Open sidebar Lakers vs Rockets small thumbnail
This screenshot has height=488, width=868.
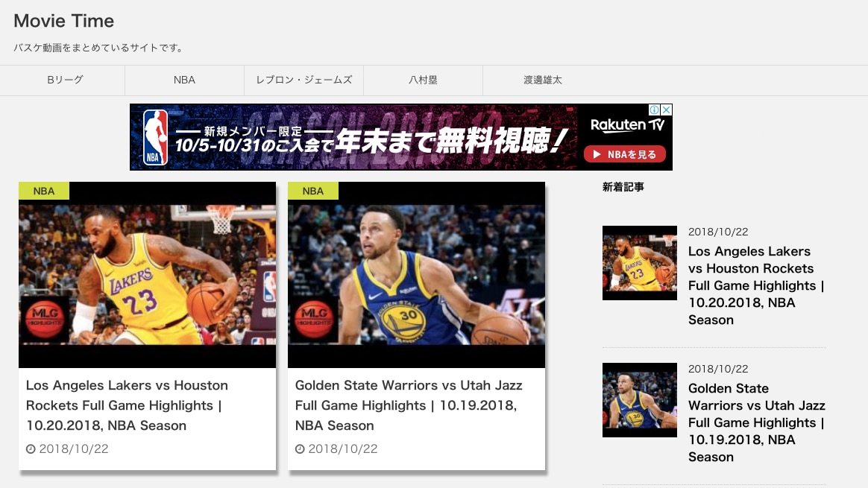pyautogui.click(x=639, y=263)
